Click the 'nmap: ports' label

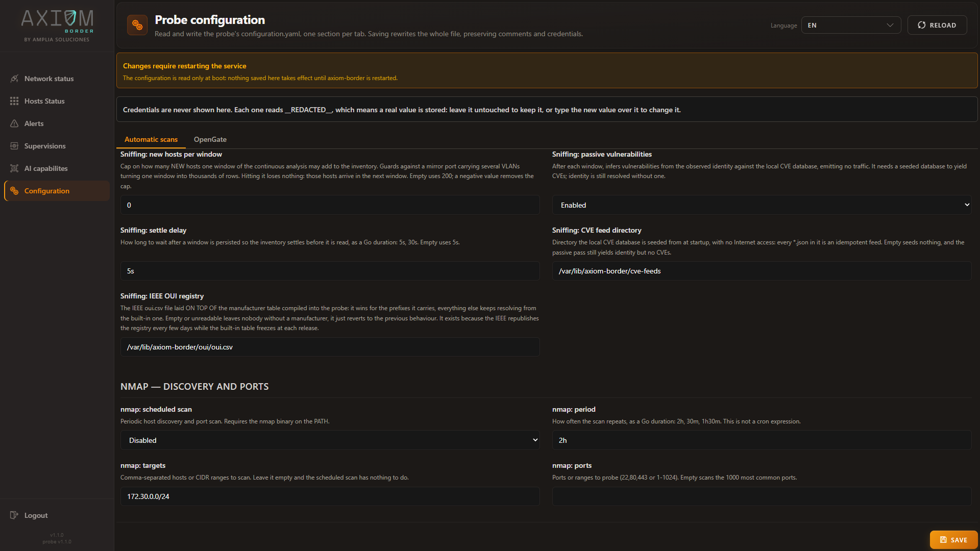coord(572,465)
